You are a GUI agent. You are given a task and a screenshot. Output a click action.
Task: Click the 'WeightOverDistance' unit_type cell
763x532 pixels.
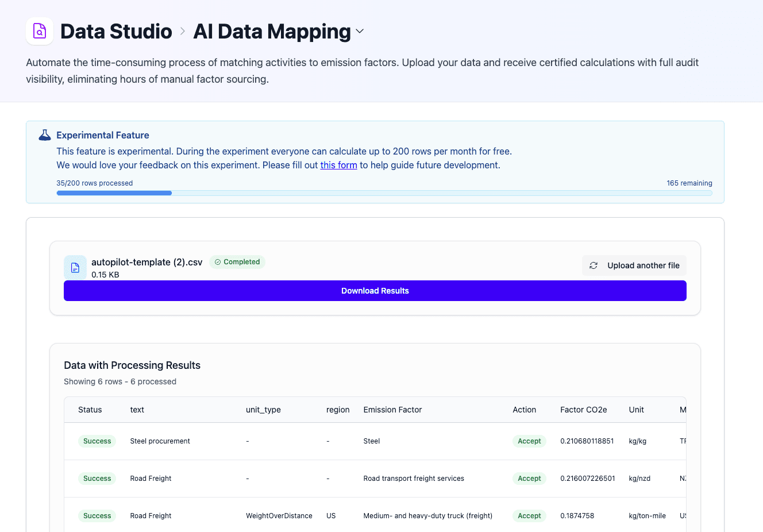279,516
